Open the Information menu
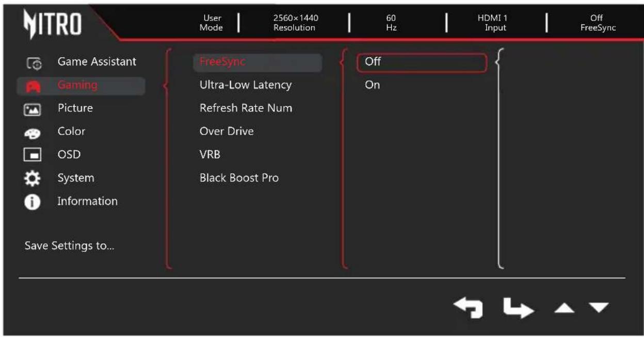Viewport: 644px width, 337px height. coord(87,201)
